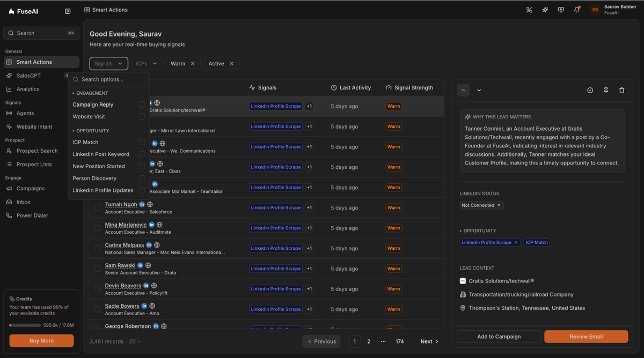Toggle the Signals filter dropdown

109,63
